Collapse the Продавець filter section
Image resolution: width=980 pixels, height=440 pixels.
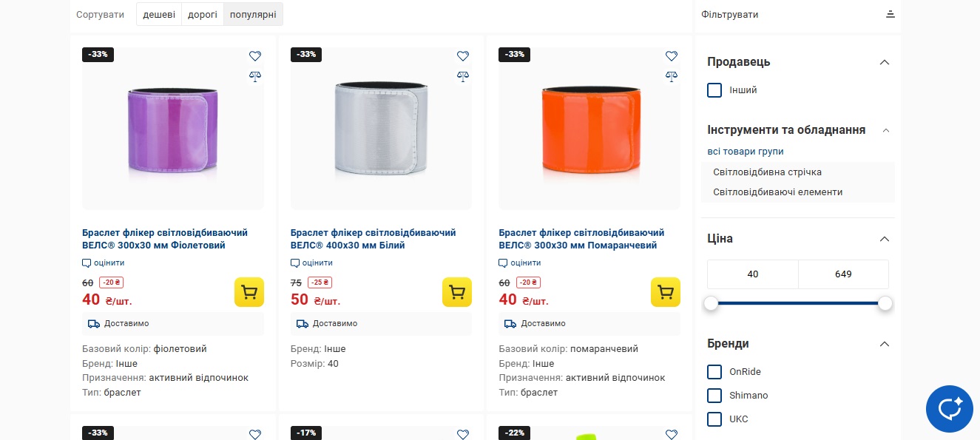[x=884, y=62]
